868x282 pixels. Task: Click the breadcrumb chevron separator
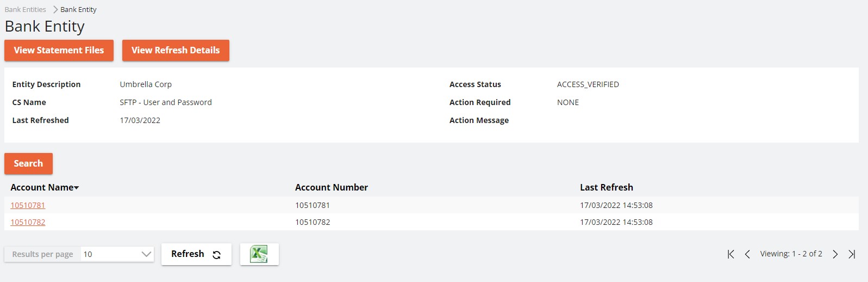pos(55,9)
